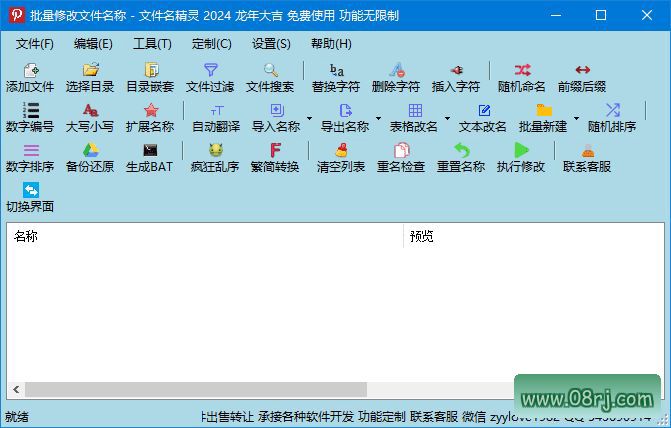Open the 工具(T) menu
The image size is (671, 428).
[152, 44]
